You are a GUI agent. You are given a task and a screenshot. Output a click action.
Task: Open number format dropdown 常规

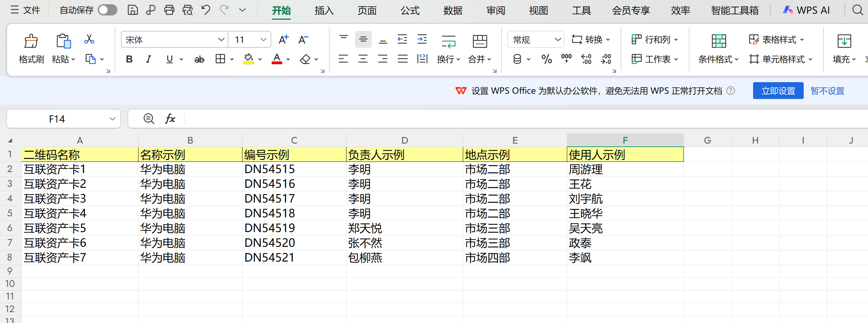(x=557, y=39)
